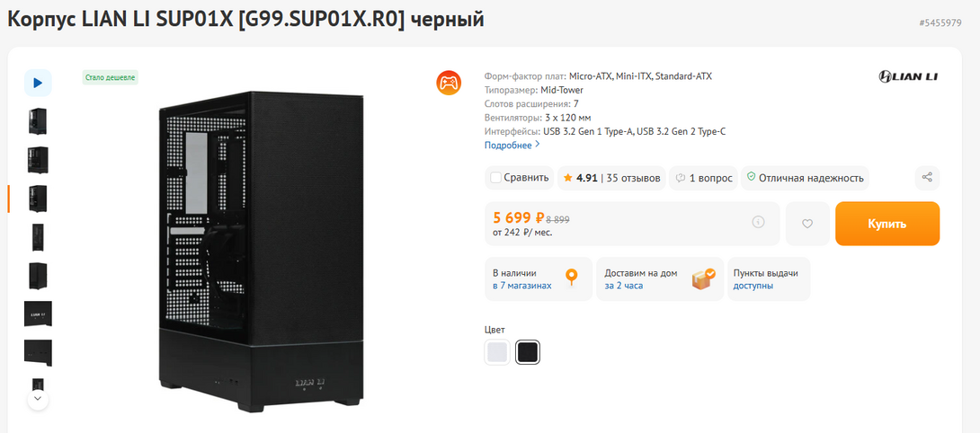Select the black color swatch
The width and height of the screenshot is (980, 433).
[528, 352]
